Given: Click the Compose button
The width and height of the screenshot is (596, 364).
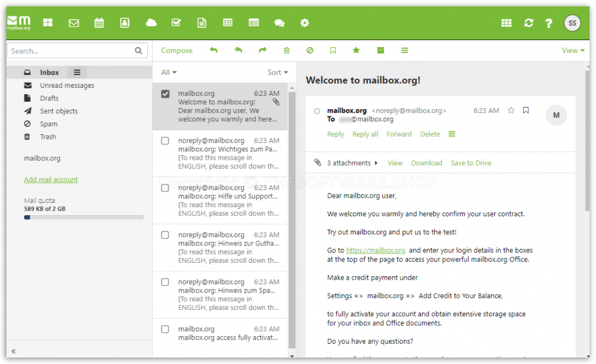Looking at the screenshot, I should click(177, 51).
